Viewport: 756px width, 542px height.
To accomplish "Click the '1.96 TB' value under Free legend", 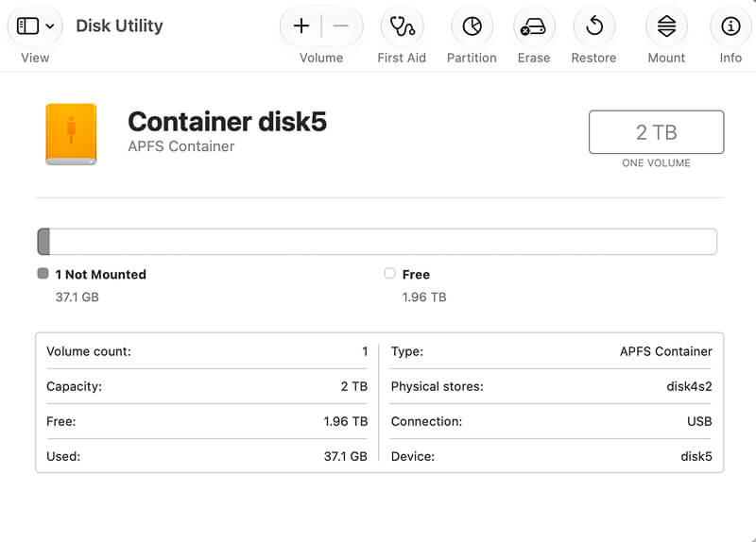I will (424, 297).
